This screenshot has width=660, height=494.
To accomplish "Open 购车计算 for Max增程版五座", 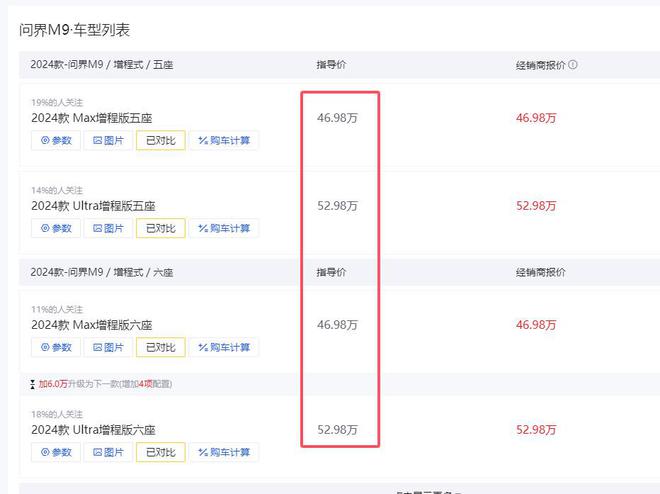I will click(x=224, y=141).
